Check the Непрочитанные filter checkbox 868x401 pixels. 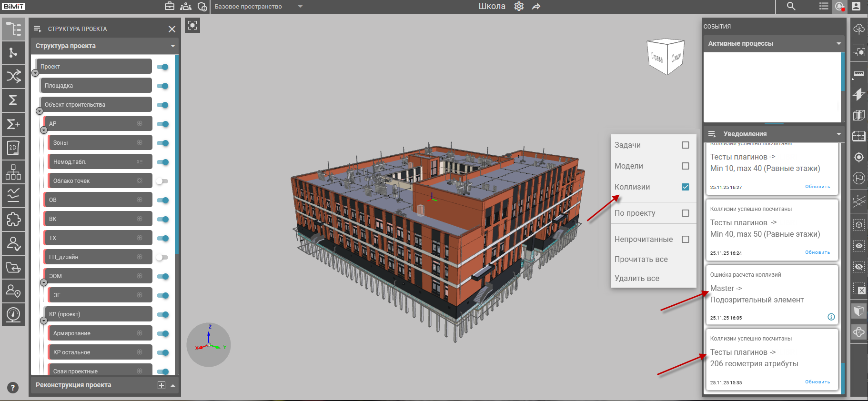685,240
